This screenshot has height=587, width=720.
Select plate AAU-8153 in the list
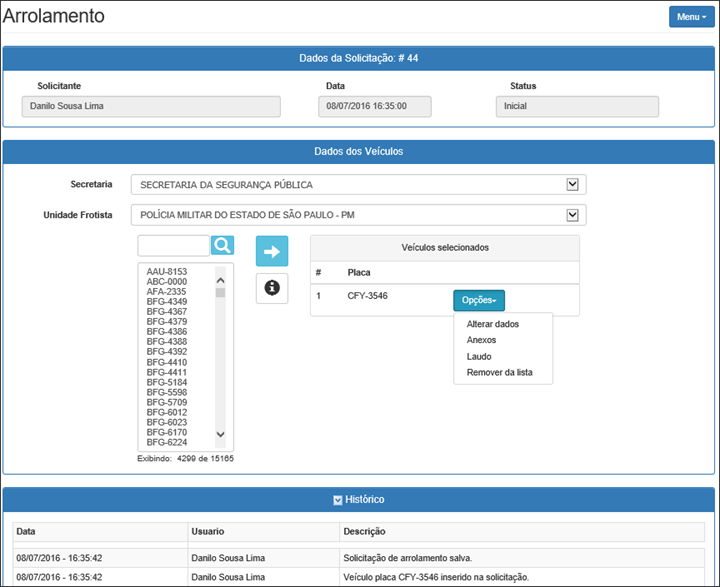(x=166, y=272)
